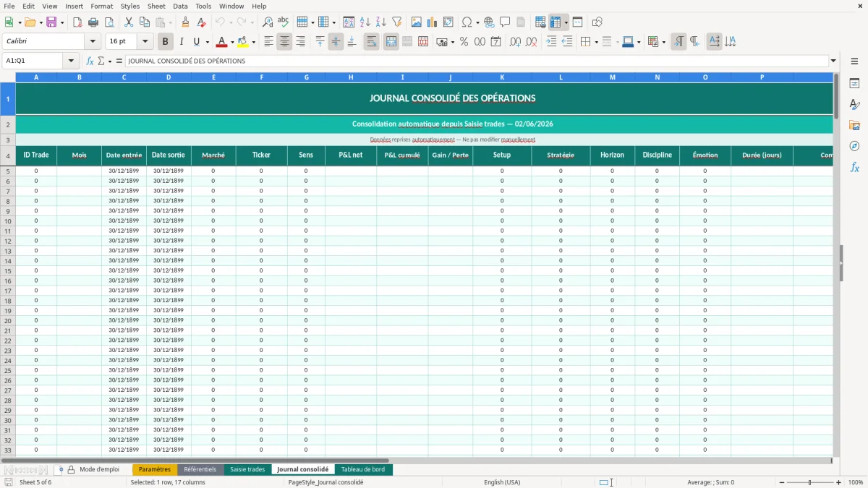Open the Format menu
Viewport: 868px width, 488px height.
tap(101, 6)
